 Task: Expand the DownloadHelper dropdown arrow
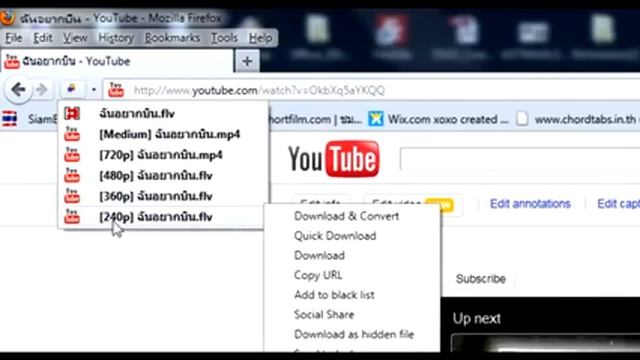tap(93, 90)
